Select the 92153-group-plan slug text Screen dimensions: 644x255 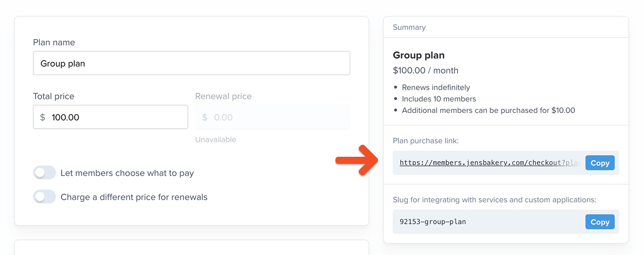point(432,222)
